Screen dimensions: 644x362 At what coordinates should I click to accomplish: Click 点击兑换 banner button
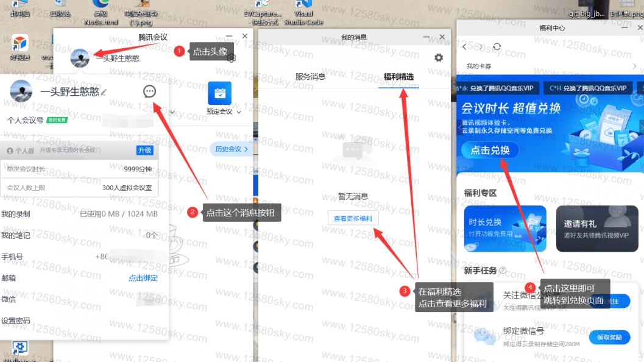(x=490, y=151)
